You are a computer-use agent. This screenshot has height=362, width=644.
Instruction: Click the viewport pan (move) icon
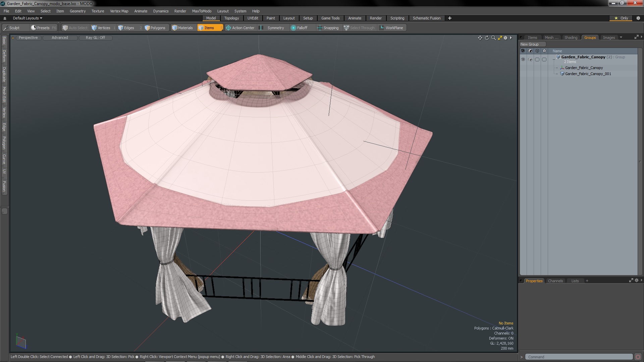pos(480,38)
